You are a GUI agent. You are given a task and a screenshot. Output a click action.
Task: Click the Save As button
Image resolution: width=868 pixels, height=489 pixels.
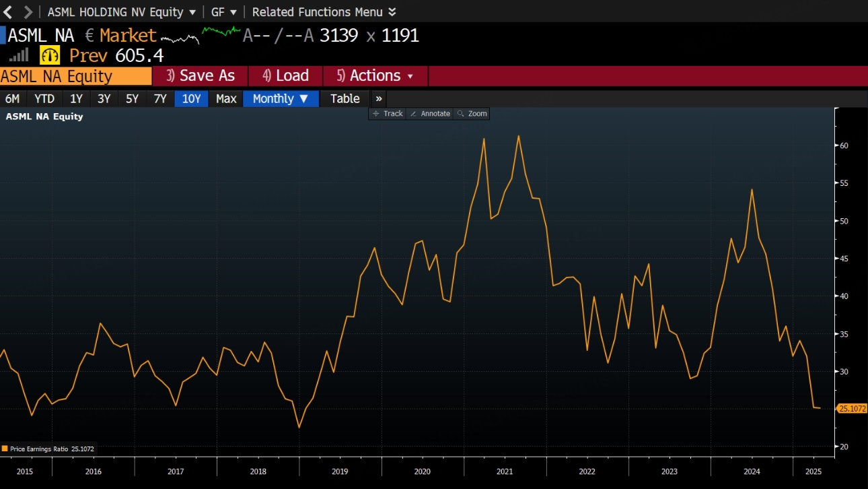pyautogui.click(x=201, y=76)
